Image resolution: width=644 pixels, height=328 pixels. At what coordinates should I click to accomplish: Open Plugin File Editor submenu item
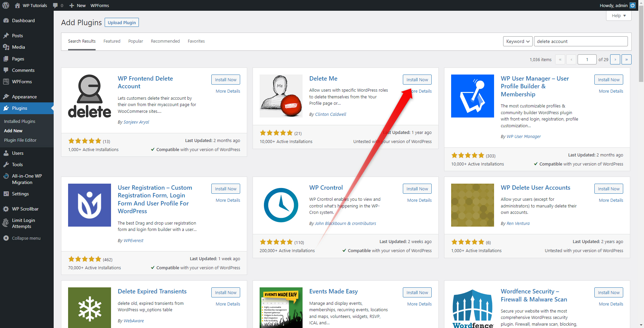click(20, 140)
